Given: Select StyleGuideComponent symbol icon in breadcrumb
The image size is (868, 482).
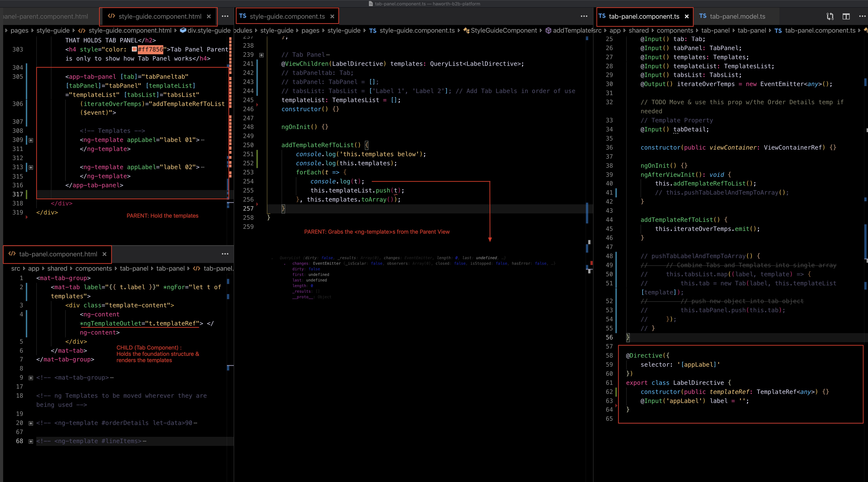Looking at the screenshot, I should 466,30.
